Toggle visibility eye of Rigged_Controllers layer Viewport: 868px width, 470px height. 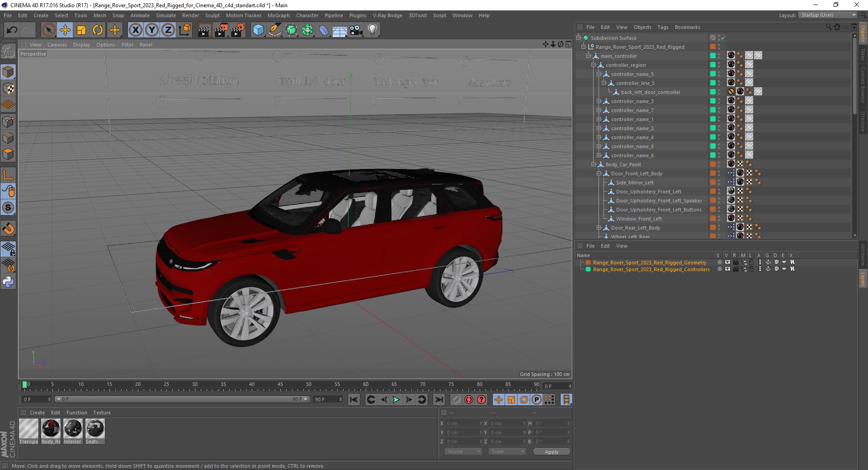[727, 269]
